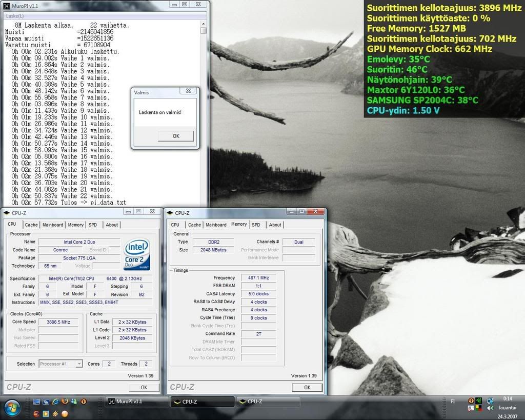Select Mainboard tab in left CPU-Z window
Viewport: 525px width, 420px height.
[x=53, y=225]
